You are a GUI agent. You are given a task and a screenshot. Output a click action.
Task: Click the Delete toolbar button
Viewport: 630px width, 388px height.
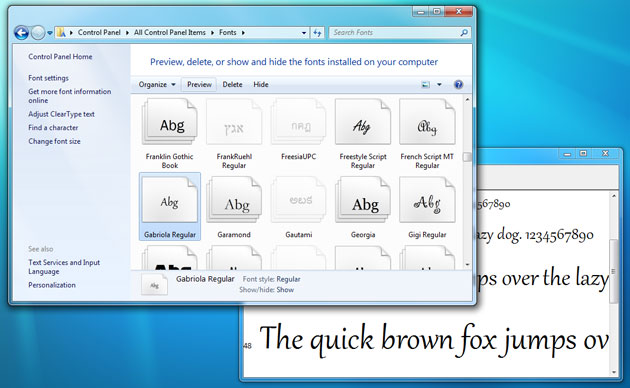232,84
